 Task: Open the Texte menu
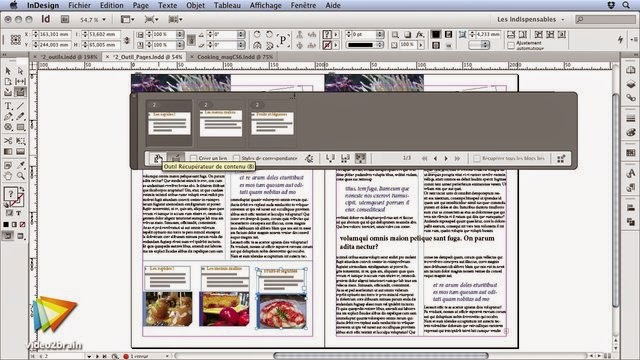click(x=167, y=5)
